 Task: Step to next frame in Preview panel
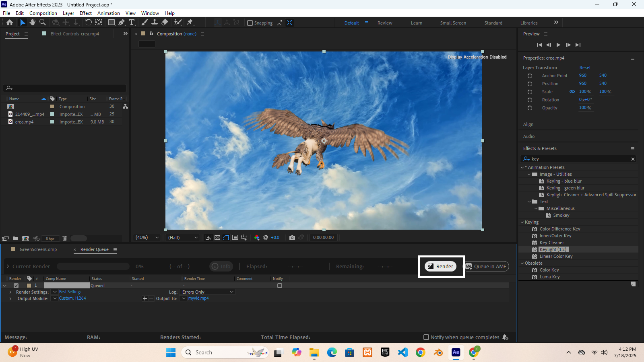[568, 45]
